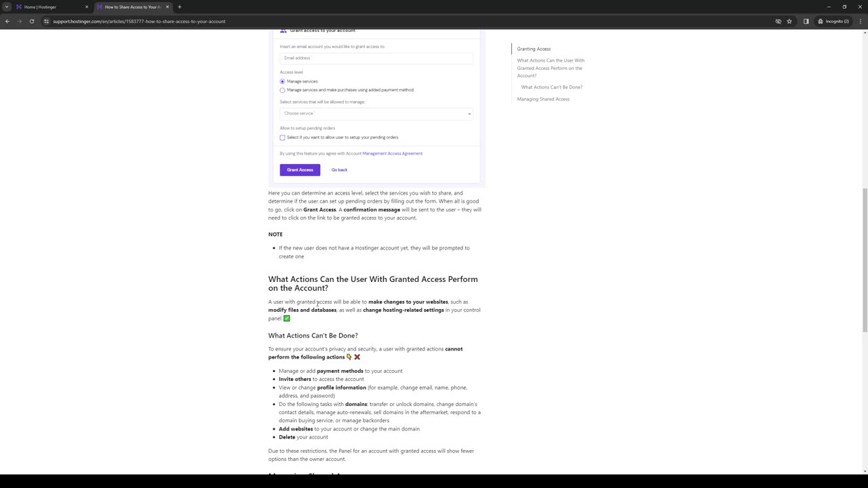
Task: Click the green checkmark emoji after control panel
Action: [x=287, y=319]
